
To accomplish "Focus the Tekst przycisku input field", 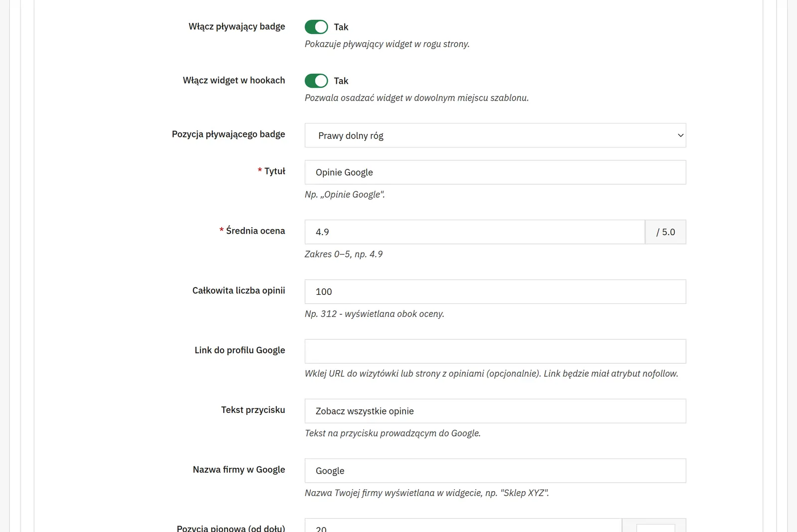I will click(495, 411).
